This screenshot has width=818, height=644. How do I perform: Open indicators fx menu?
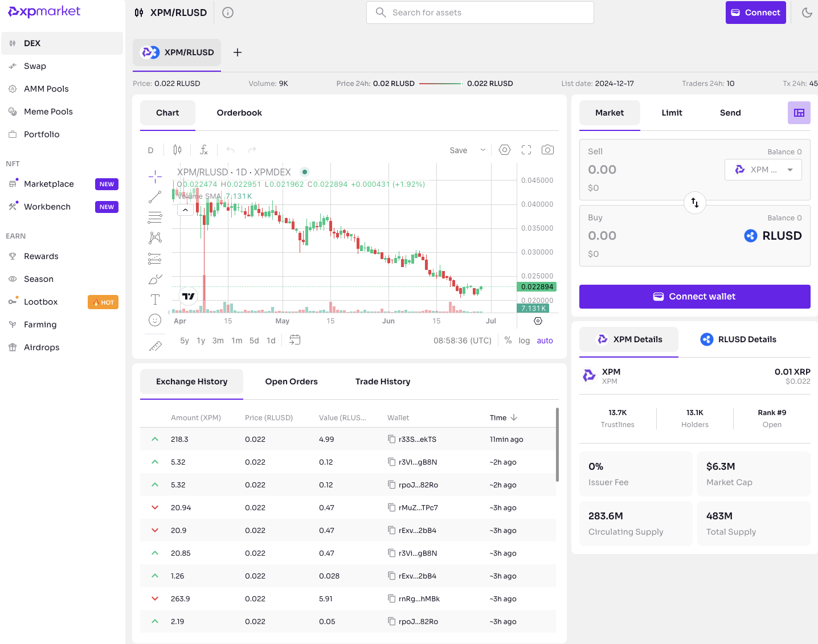(x=203, y=150)
